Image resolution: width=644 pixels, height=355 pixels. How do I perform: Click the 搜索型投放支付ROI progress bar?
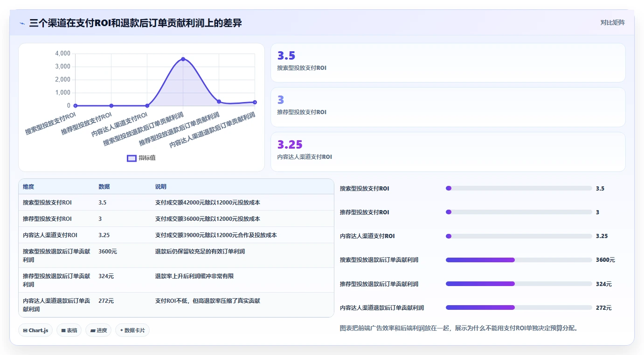[519, 188]
